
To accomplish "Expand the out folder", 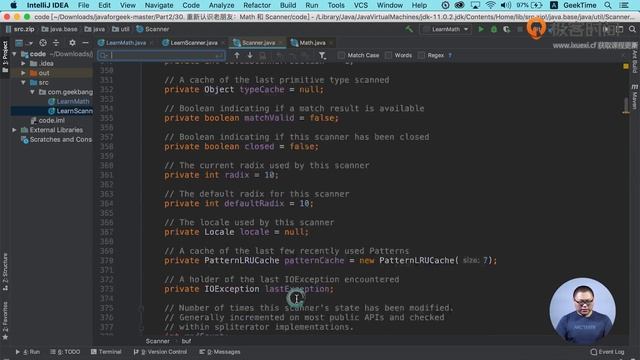I will coord(23,73).
